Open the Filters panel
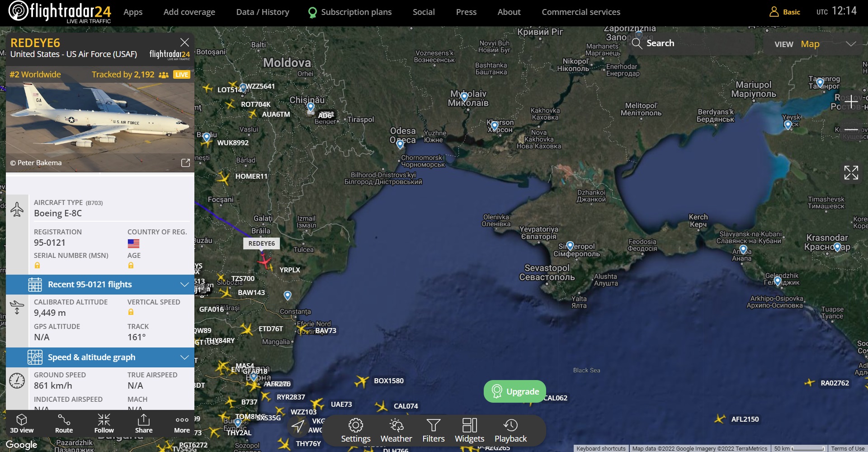 pos(433,430)
